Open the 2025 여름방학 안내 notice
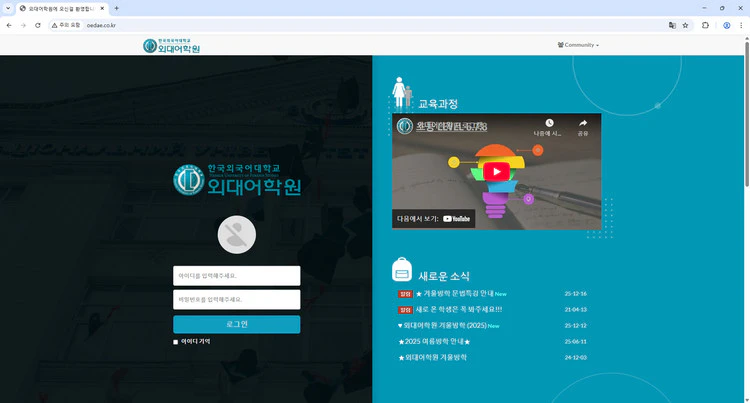Viewport: 750px width, 403px height. (x=434, y=341)
